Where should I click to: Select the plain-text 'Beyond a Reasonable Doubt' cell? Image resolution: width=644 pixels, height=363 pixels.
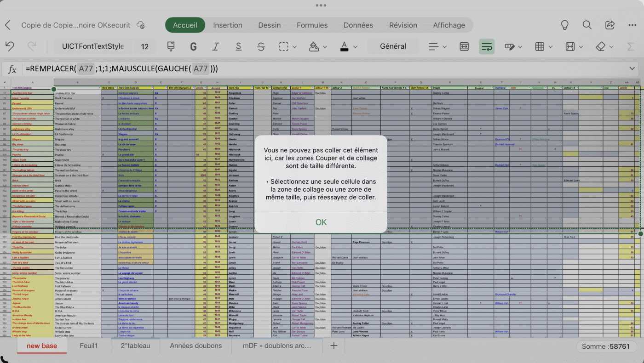tap(77, 216)
